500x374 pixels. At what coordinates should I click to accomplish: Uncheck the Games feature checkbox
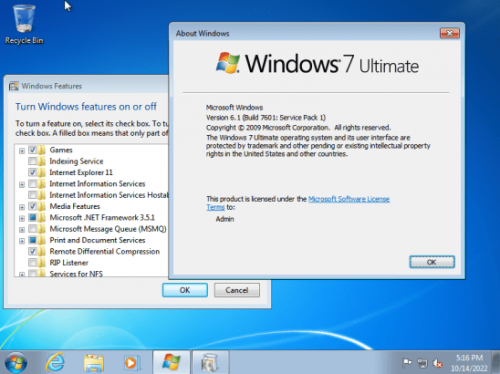(x=32, y=150)
